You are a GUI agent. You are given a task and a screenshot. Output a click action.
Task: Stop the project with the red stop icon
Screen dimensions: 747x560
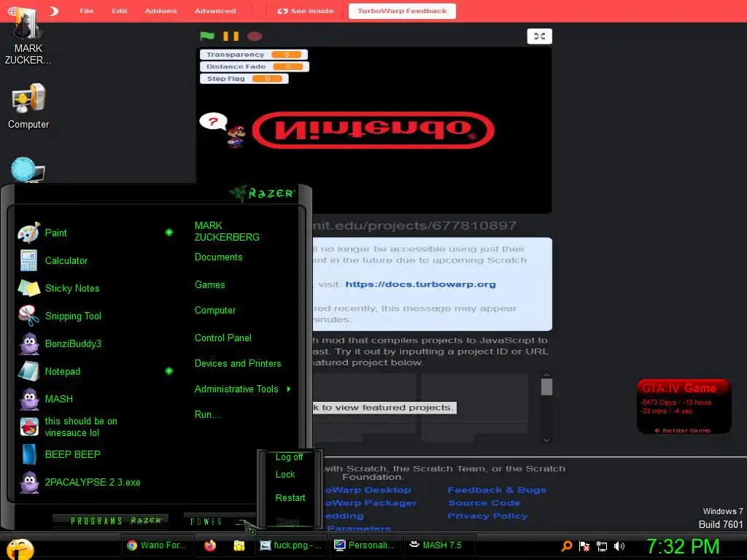(x=255, y=36)
